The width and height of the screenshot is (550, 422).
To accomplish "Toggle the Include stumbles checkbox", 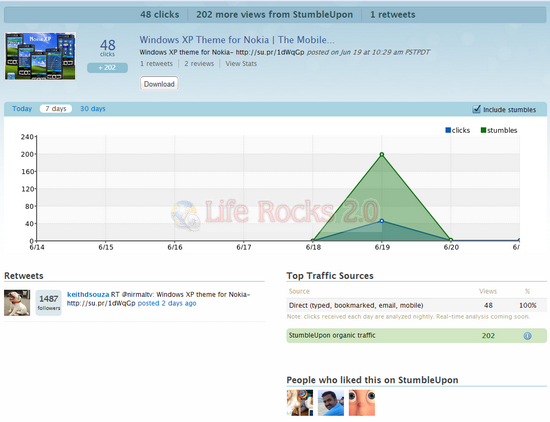I will click(476, 109).
